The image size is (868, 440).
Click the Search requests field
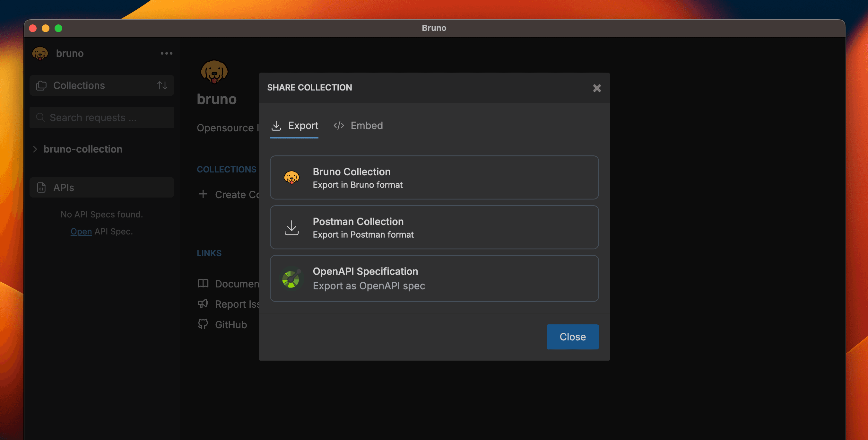pyautogui.click(x=102, y=117)
